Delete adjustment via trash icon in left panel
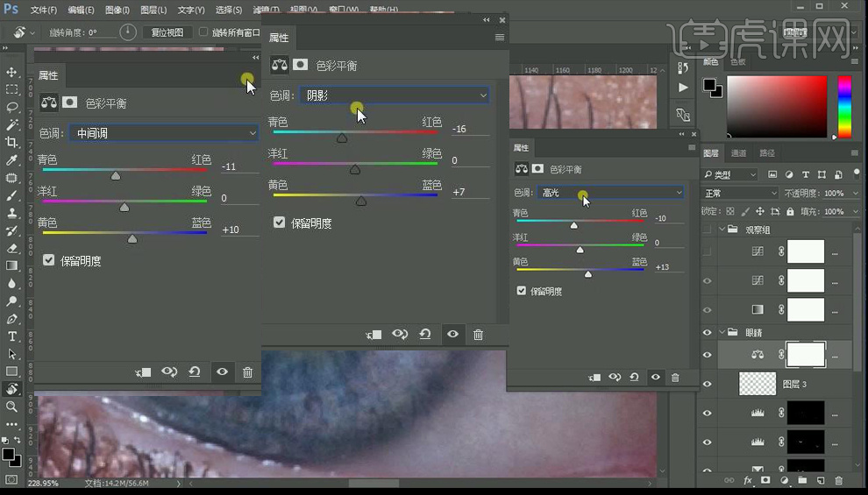The width and height of the screenshot is (868, 495). pos(247,372)
